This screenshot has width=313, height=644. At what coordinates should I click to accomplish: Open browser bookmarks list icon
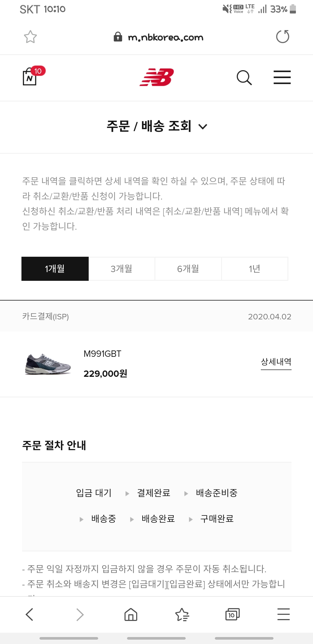coord(182,614)
